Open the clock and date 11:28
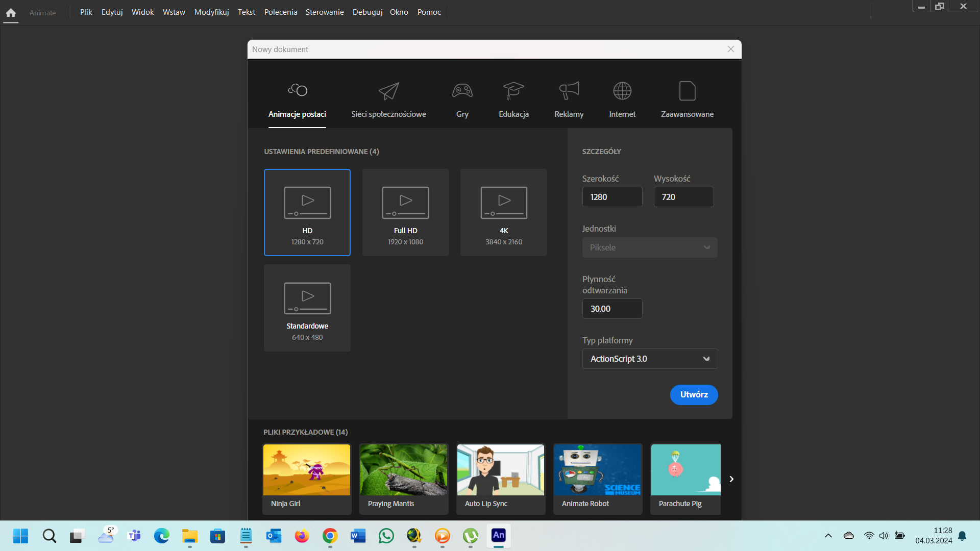The width and height of the screenshot is (980, 551). pyautogui.click(x=934, y=536)
